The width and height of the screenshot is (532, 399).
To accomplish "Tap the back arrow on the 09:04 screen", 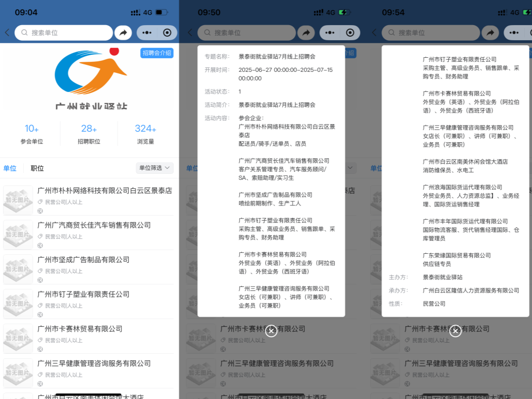I will [x=7, y=33].
